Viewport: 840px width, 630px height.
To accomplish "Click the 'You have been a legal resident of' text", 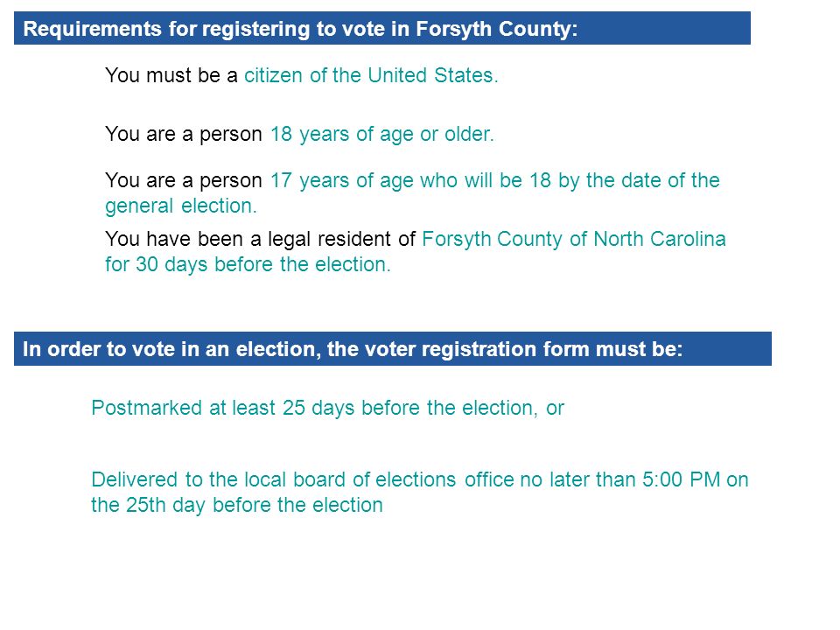I will 260,240.
